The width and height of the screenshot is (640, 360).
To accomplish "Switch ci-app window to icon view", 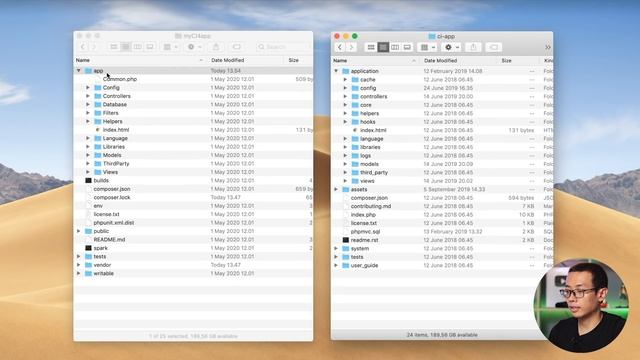I will pos(371,47).
